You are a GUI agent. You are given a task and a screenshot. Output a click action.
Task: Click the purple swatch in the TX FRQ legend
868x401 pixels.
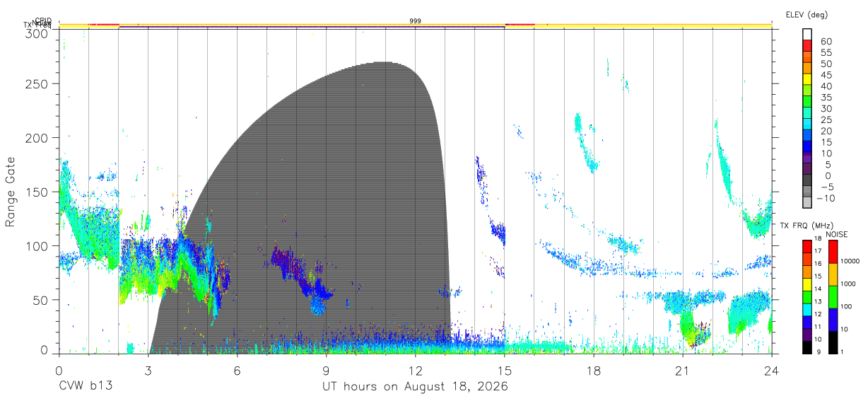[807, 335]
